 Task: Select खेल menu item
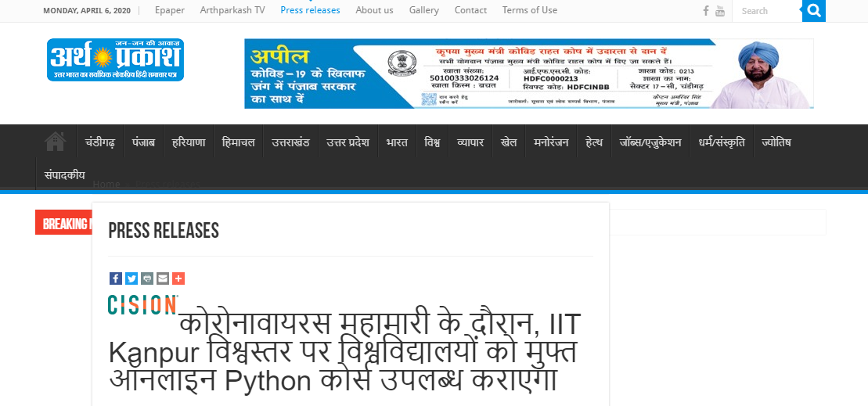click(509, 142)
